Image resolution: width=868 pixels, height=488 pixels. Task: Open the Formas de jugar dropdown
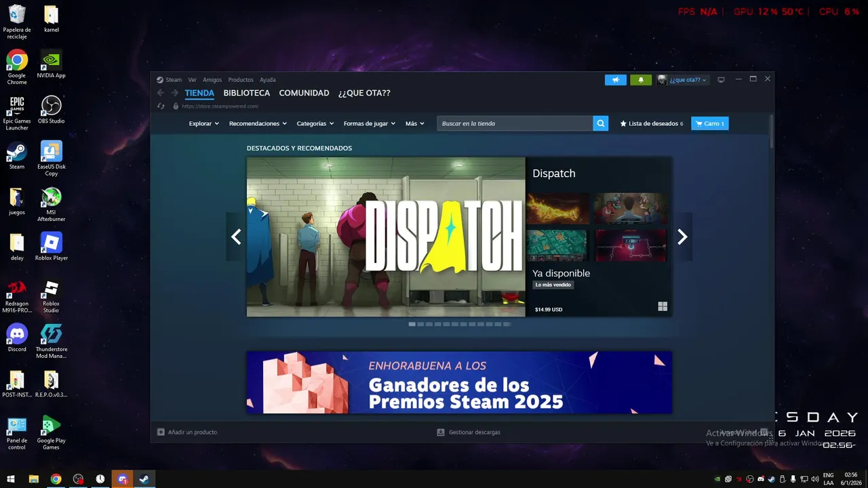[370, 123]
